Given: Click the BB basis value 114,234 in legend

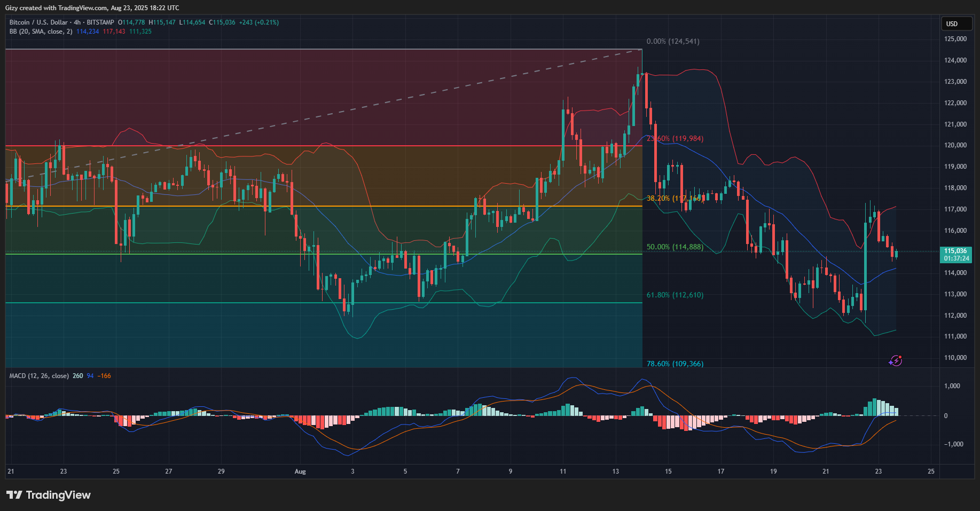Looking at the screenshot, I should pos(88,32).
